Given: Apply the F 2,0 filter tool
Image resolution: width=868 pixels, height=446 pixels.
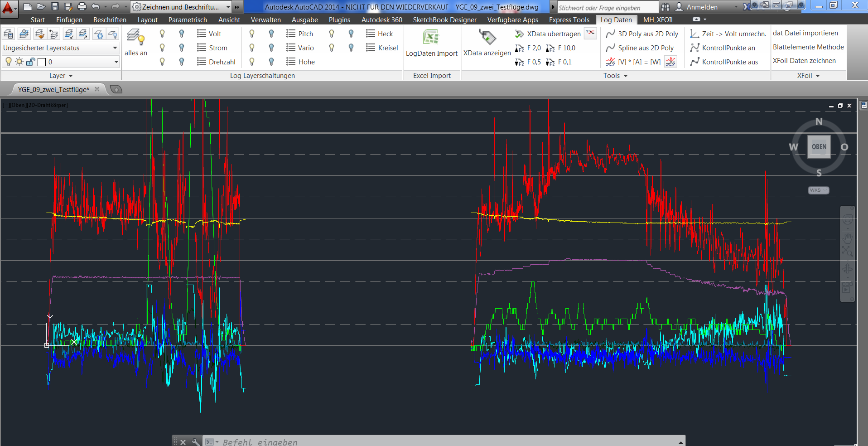Looking at the screenshot, I should tap(528, 48).
